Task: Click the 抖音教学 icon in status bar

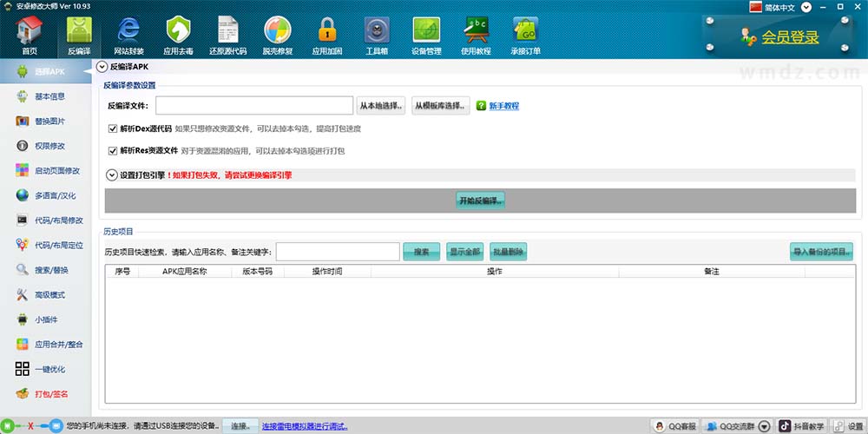Action: click(784, 426)
